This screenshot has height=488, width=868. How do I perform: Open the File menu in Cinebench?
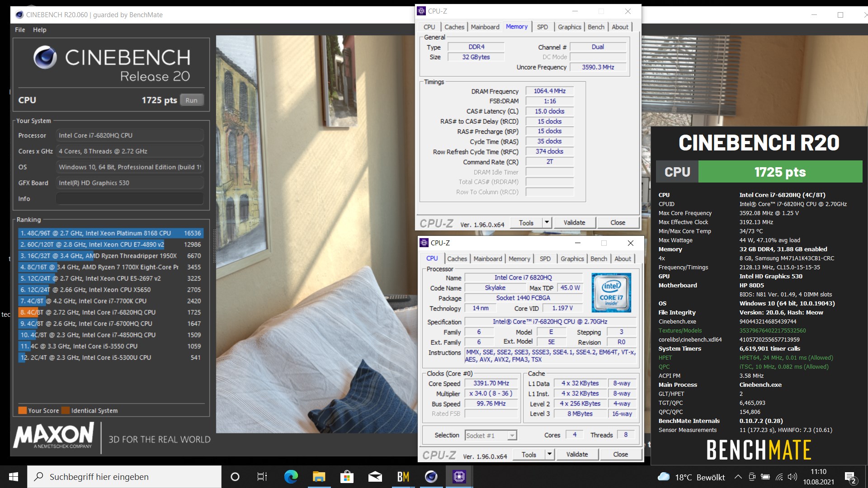tap(20, 30)
